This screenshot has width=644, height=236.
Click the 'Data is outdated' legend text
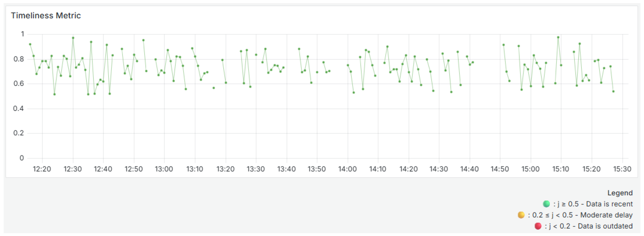[x=605, y=226]
